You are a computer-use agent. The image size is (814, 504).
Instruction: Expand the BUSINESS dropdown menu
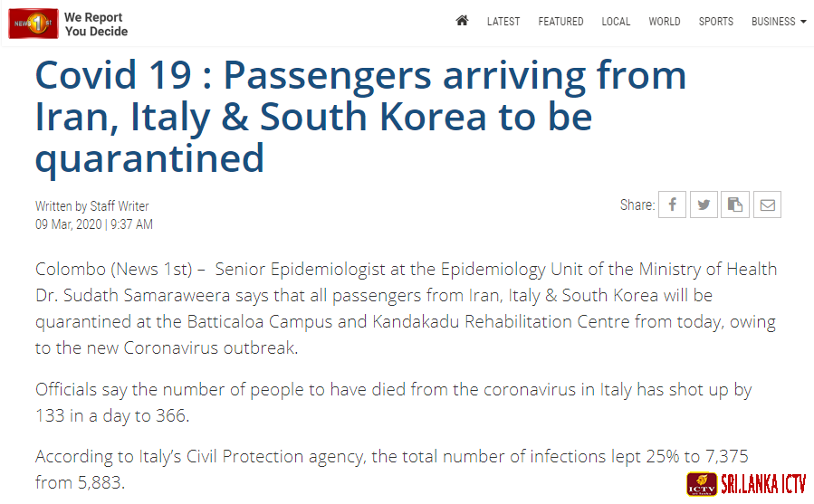click(x=779, y=22)
